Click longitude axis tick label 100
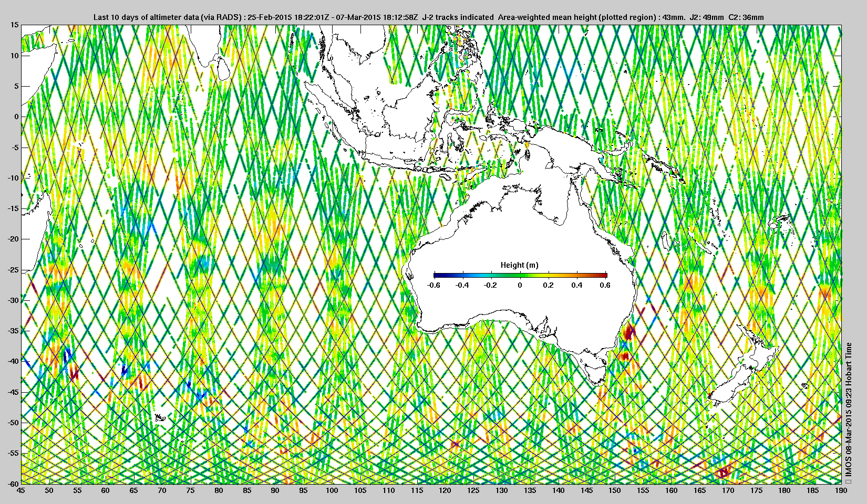This screenshot has height=504, width=867. click(x=332, y=490)
